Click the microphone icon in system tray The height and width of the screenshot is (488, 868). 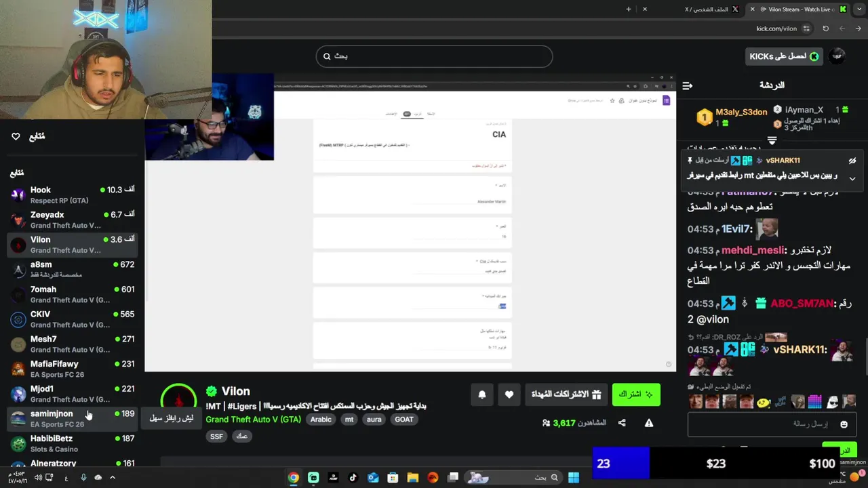point(83,477)
